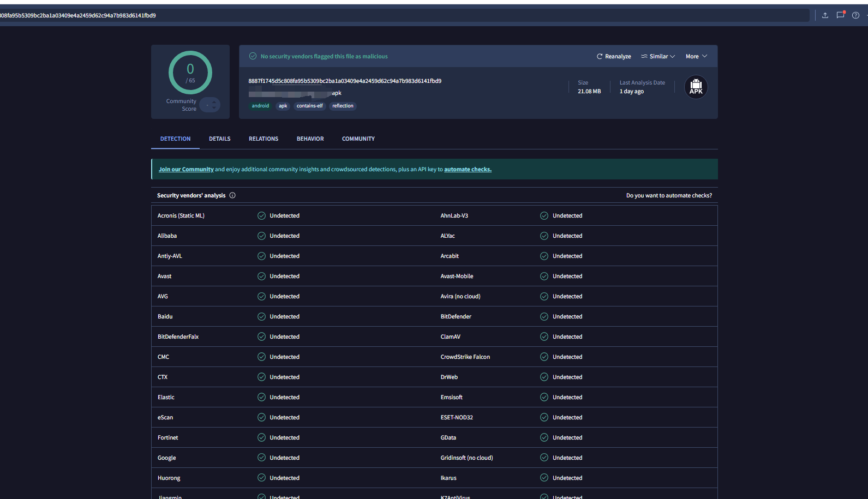Click the Undetected check icon for Avast
The width and height of the screenshot is (868, 499).
[x=261, y=276]
